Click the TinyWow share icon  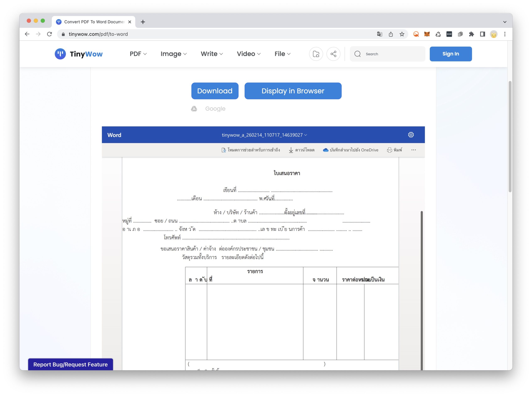pyautogui.click(x=333, y=54)
